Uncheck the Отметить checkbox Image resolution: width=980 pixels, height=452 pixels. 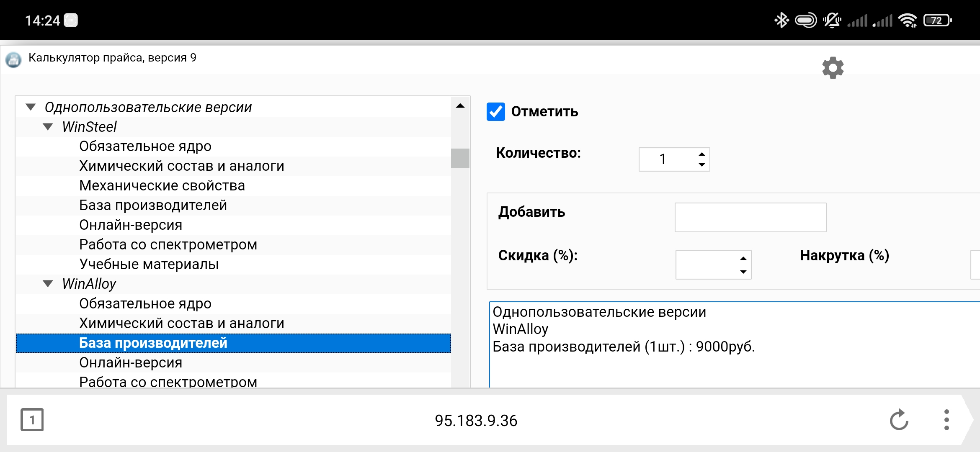pyautogui.click(x=496, y=112)
